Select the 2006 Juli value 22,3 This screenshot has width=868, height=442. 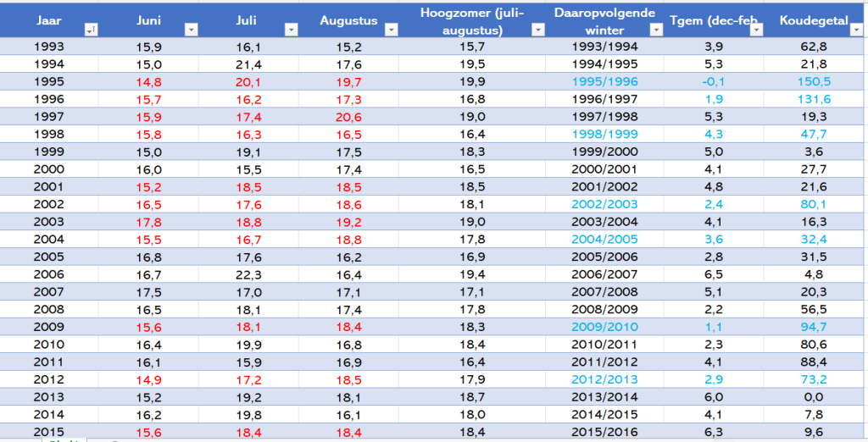[248, 274]
